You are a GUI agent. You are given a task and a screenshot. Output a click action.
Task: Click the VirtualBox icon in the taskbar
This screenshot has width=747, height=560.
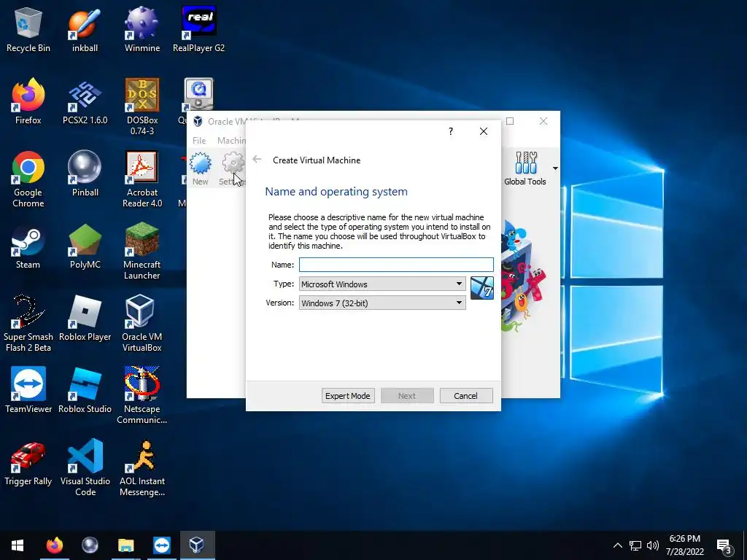coord(197,545)
